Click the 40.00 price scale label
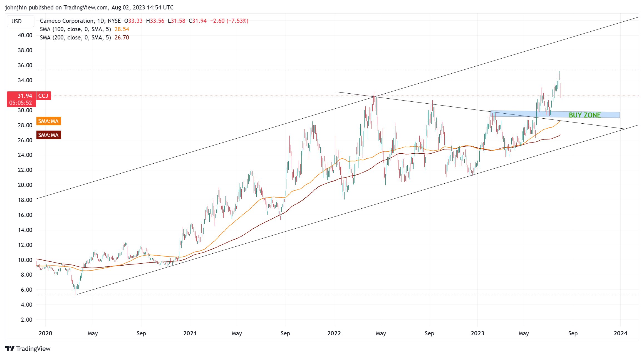 click(25, 35)
